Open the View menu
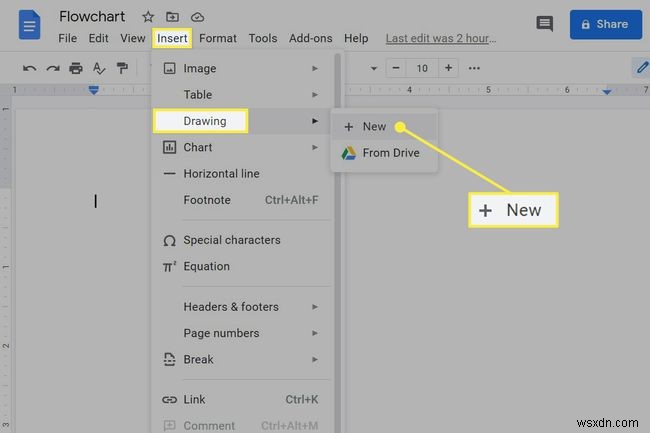 133,38
